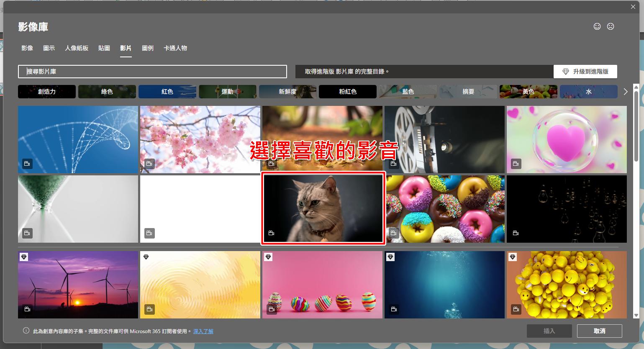Viewport: 644px width, 349px height.
Task: Filter by the 綠色 category
Action: (x=107, y=92)
